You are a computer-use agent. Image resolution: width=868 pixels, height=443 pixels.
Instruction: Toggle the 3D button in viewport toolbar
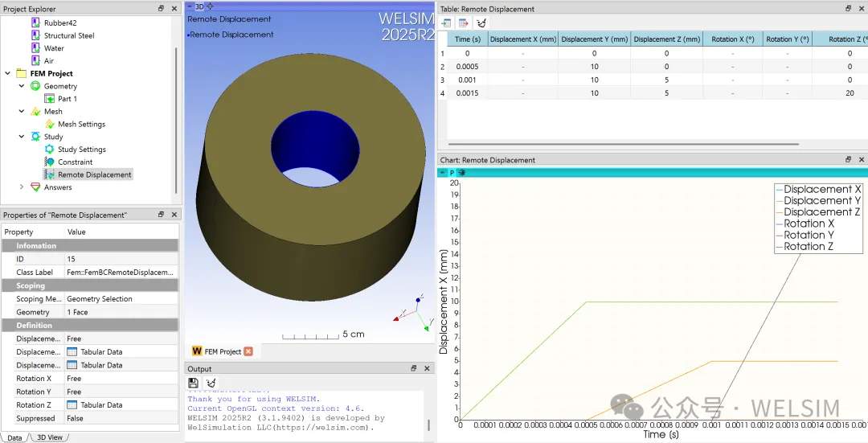pos(199,6)
